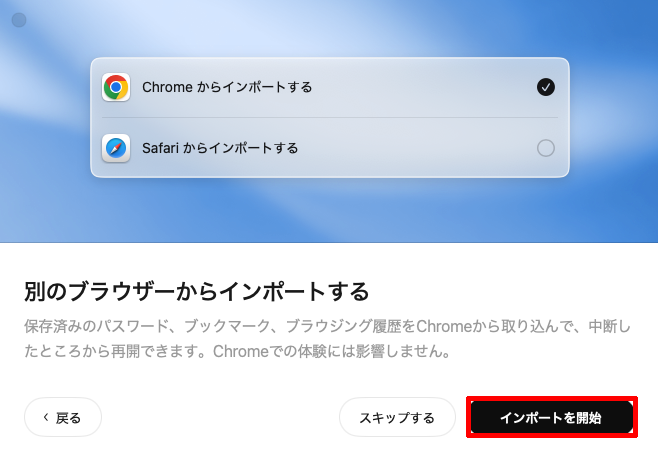The height and width of the screenshot is (461, 658).
Task: Click the gray description paragraph mentioning Chrome
Action: 327,339
